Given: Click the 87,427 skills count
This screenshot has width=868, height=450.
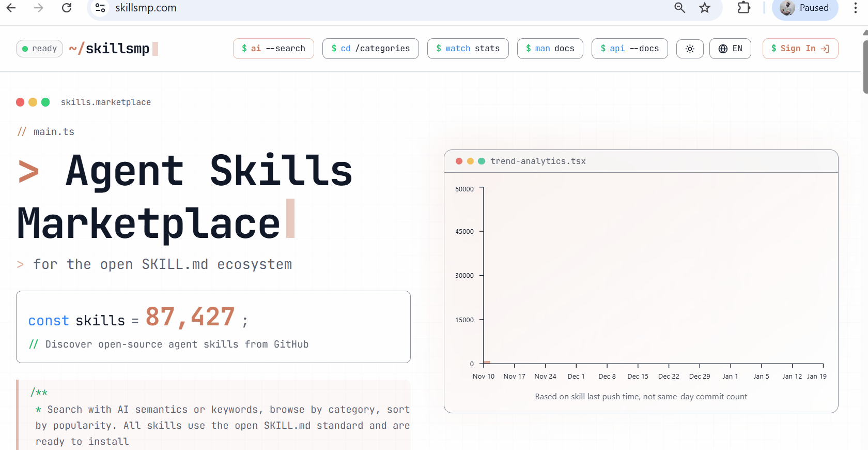Looking at the screenshot, I should (x=190, y=317).
